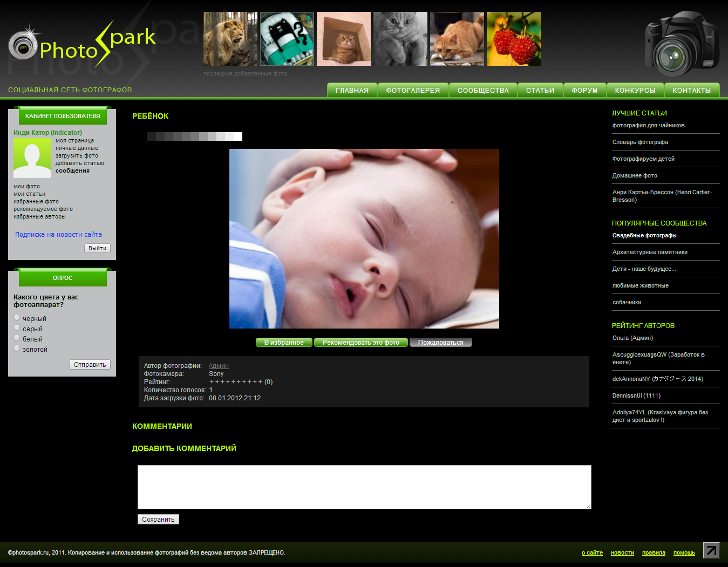Viewport: 728px width, 567px height.
Task: Open author 'Ольга (Админ)'
Action: pos(632,338)
